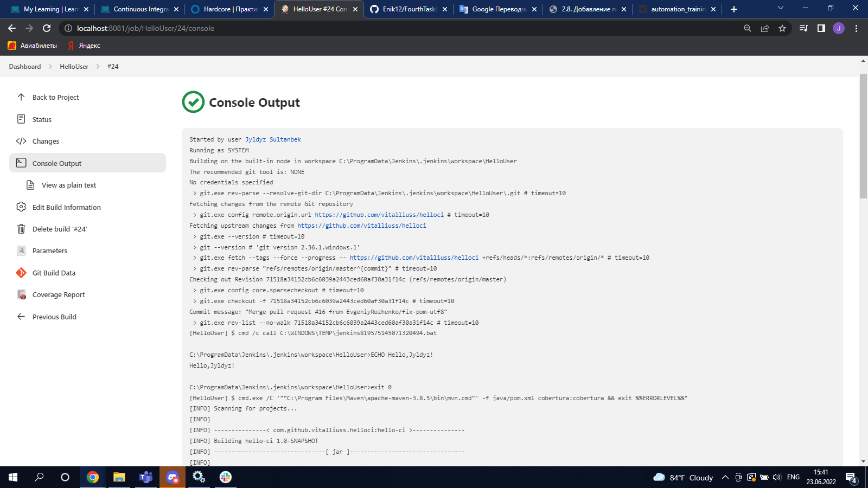
Task: Click View as plain text document icon
Action: tap(30, 185)
